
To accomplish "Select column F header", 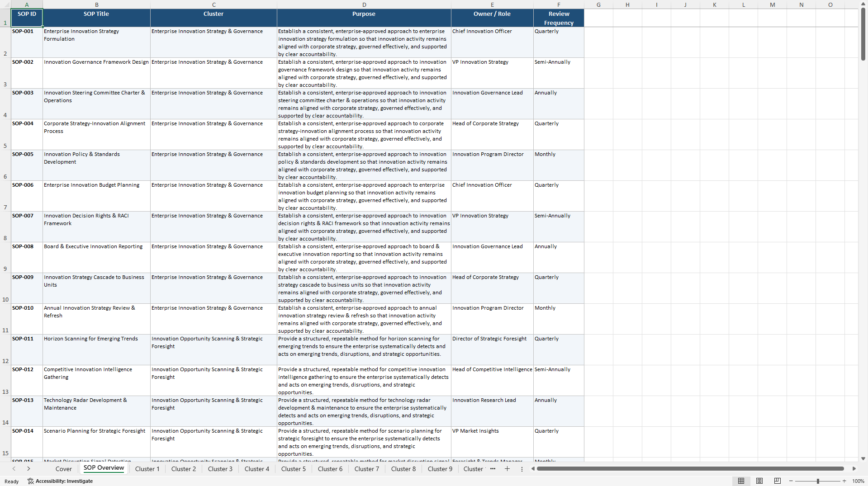I will pos(559,5).
